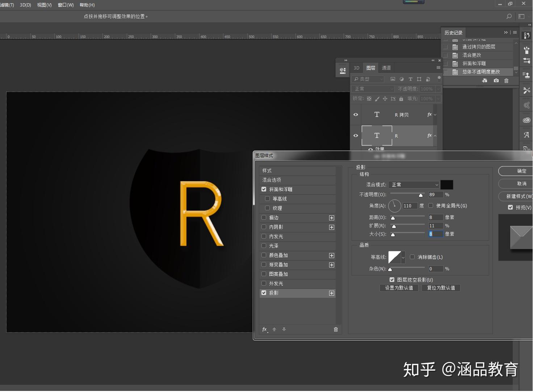Viewport: 533px width, 392px height.
Task: Click the move-effect-up arrow icon
Action: (x=274, y=329)
